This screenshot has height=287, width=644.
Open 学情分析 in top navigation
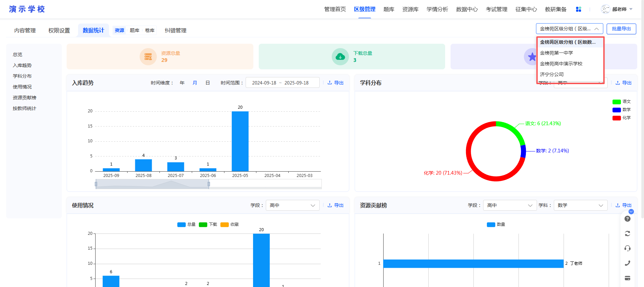[437, 9]
